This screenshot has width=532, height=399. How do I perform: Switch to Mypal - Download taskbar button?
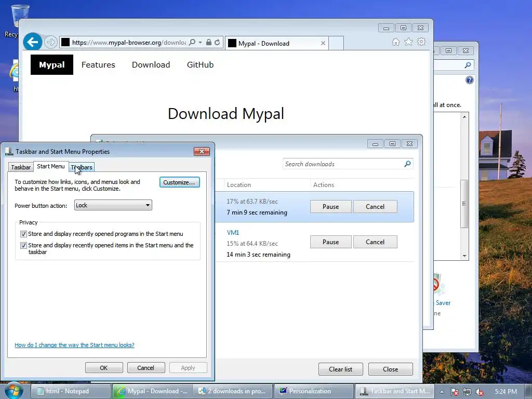coord(152,391)
